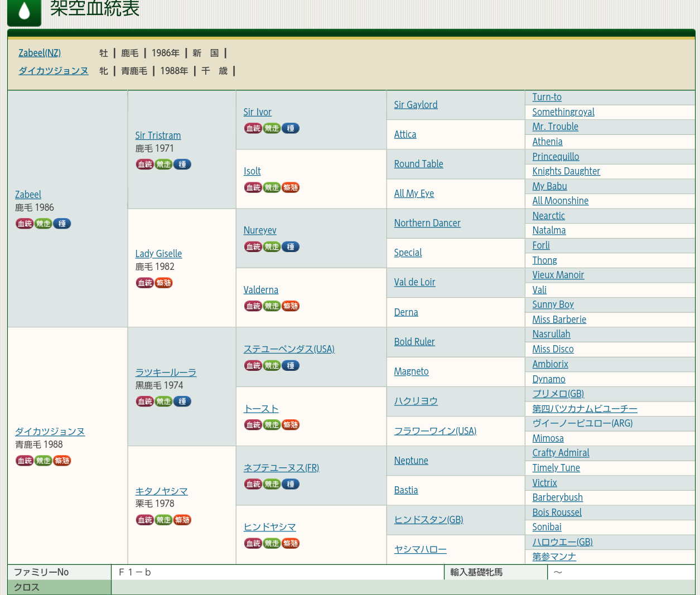The image size is (700, 595).
Task: Select the All My Eye link
Action: [x=414, y=194]
